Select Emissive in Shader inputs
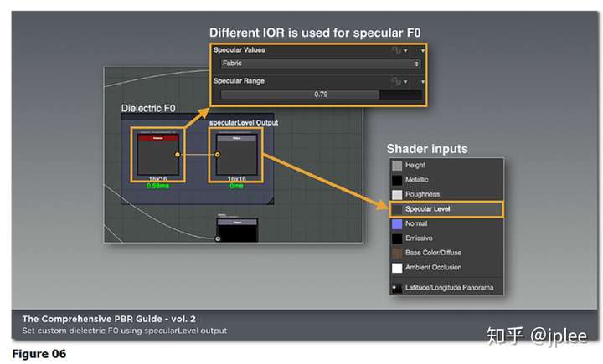 446,238
